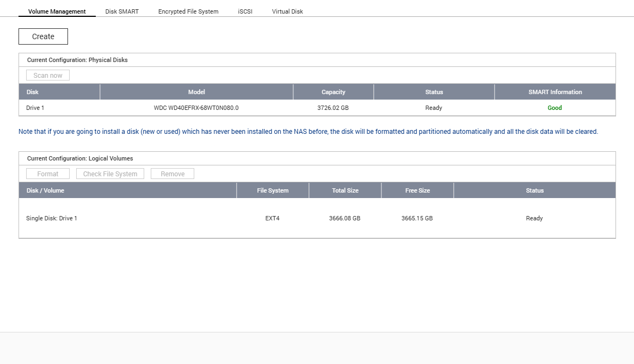Click the Model column header
This screenshot has width=634, height=364.
point(196,92)
